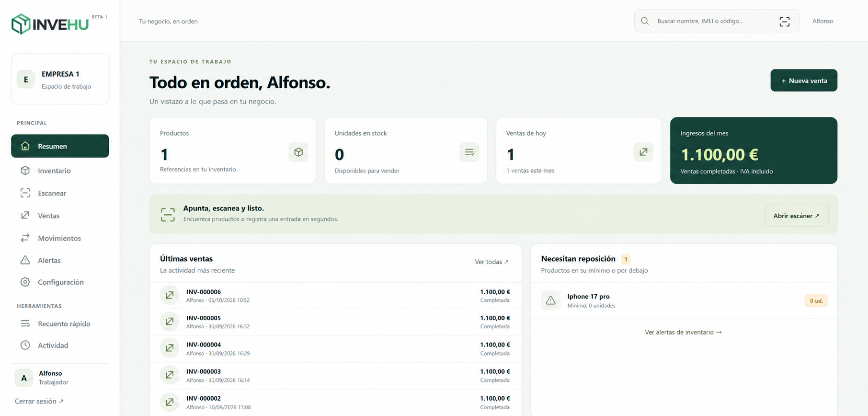Viewport: 868px width, 416px height.
Task: Click the list icon on Unidades en stock card
Action: coord(469,152)
